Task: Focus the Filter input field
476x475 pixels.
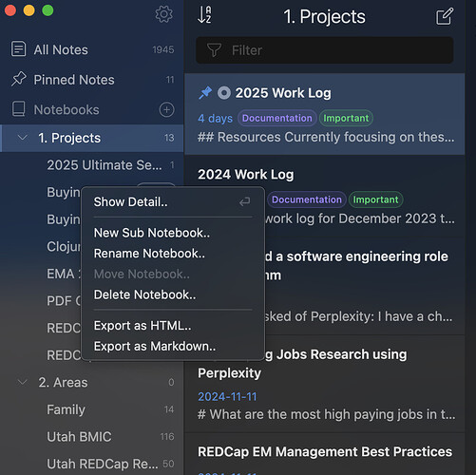Action: pos(325,50)
